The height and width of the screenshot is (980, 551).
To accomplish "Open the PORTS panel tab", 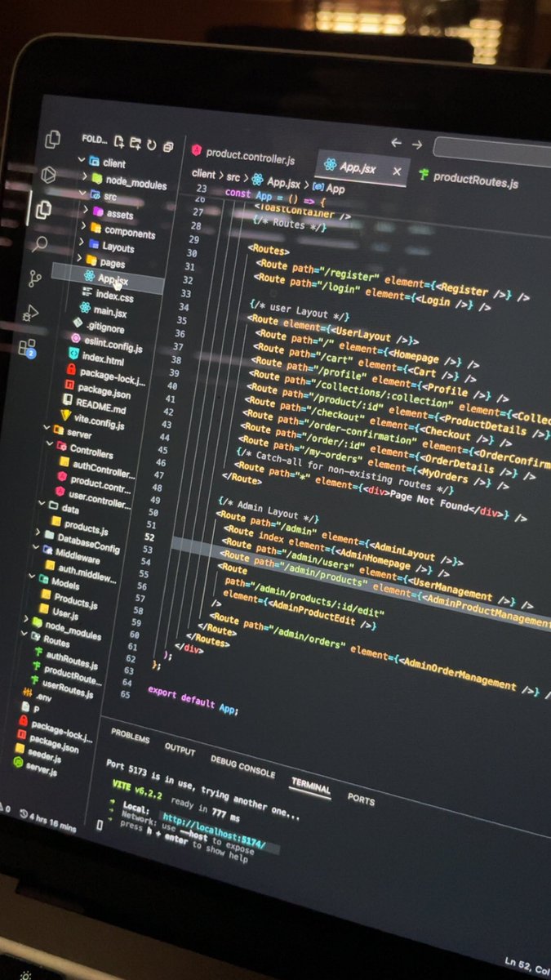I will 361,799.
